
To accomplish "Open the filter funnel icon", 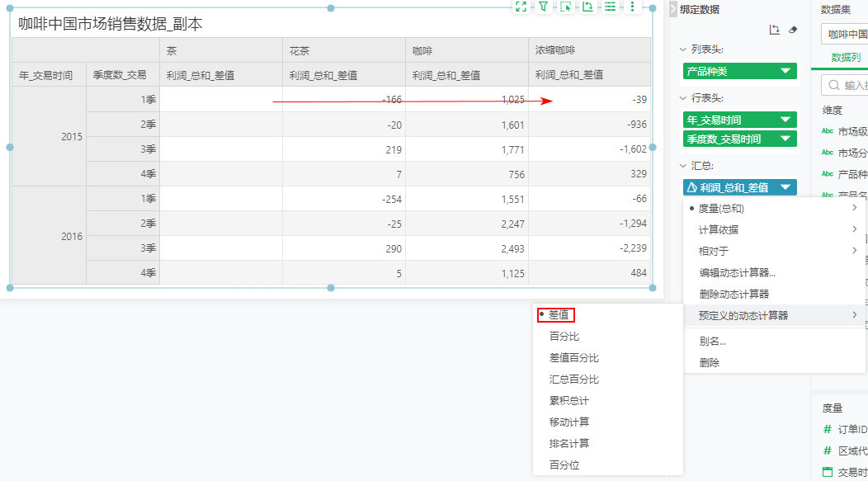I will click(544, 7).
